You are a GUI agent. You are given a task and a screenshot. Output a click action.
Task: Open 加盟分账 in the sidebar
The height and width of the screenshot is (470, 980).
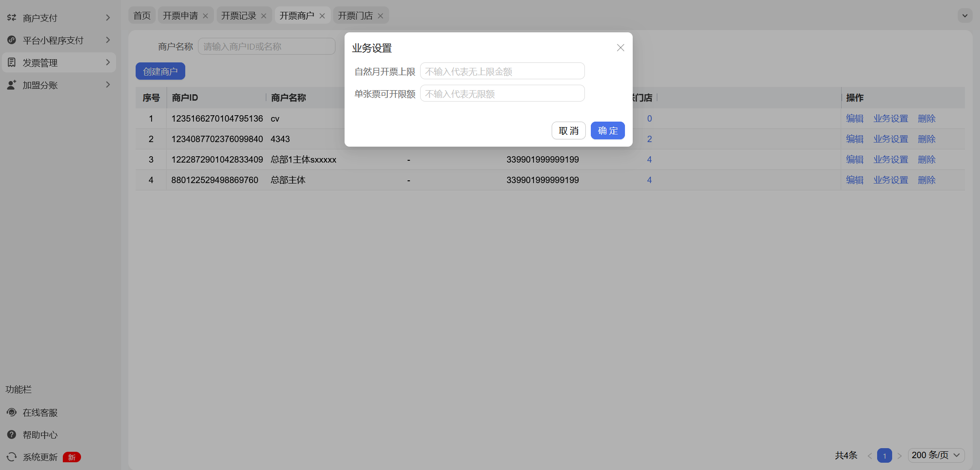point(59,85)
